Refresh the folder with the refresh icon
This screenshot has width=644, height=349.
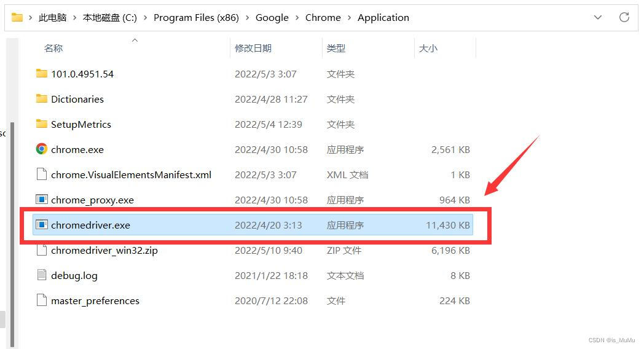click(x=624, y=17)
